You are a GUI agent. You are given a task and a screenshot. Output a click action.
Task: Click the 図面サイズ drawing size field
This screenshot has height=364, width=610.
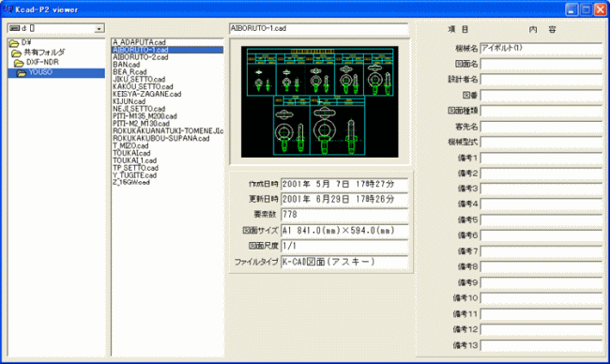[344, 231]
